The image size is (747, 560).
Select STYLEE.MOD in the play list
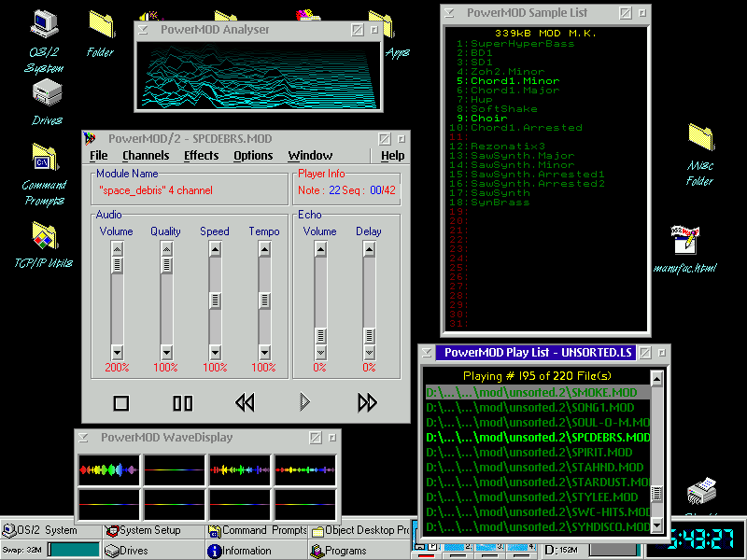click(538, 497)
